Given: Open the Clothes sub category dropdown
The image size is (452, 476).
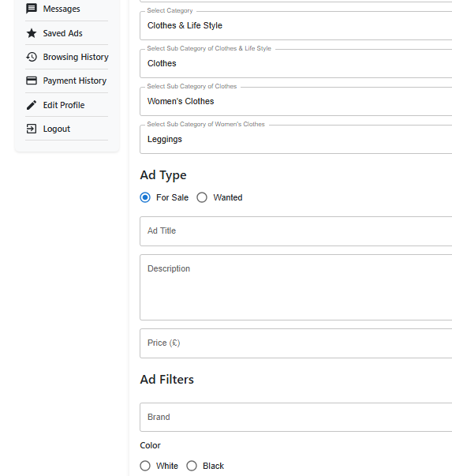Looking at the screenshot, I should [x=296, y=63].
